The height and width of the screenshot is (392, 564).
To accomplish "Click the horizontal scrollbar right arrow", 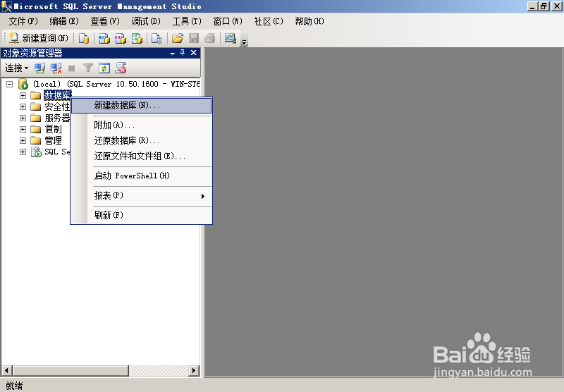I will [x=194, y=370].
